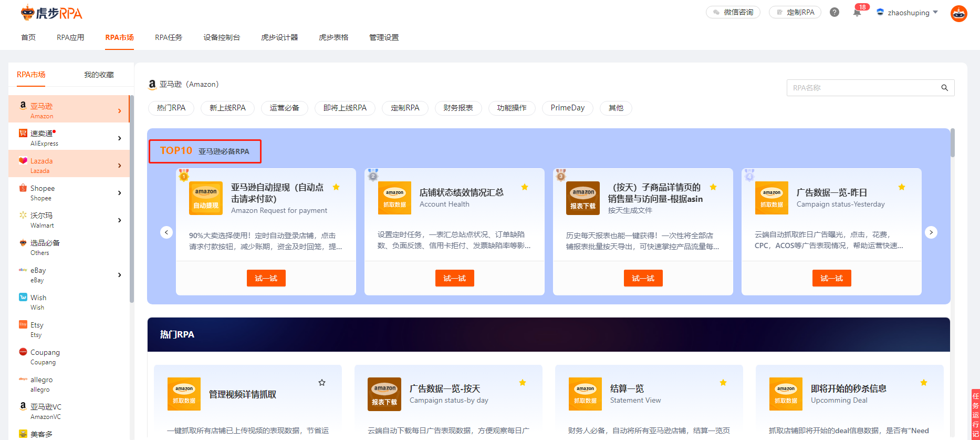Expand the eBay sidebar chevron
This screenshot has height=440, width=980.
pyautogui.click(x=120, y=275)
